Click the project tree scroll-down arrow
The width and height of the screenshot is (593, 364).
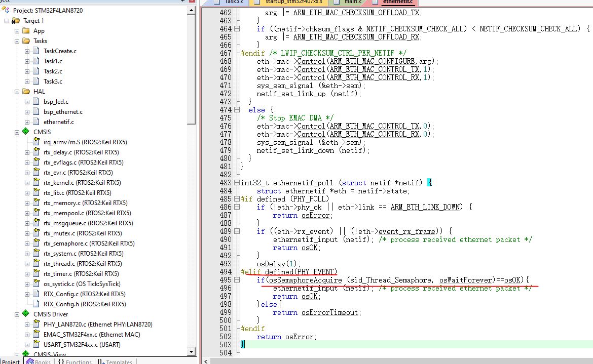point(192,351)
